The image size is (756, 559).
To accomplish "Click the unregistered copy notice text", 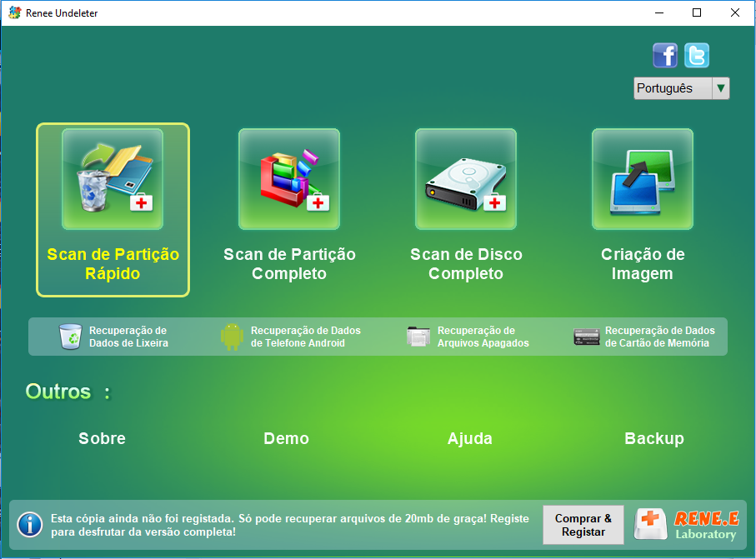I will (x=290, y=525).
